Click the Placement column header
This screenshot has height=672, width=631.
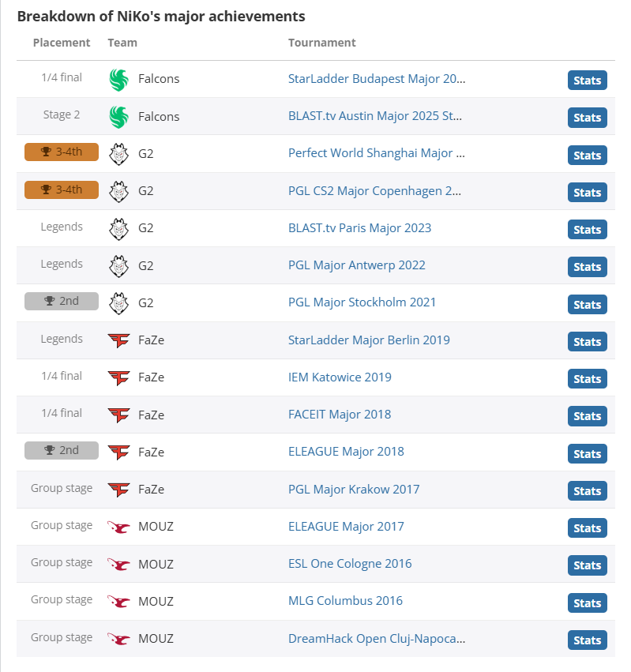[x=62, y=43]
